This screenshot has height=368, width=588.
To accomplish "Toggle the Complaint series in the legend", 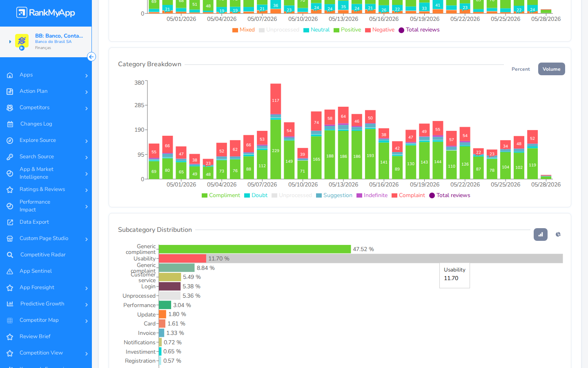I will coord(408,195).
